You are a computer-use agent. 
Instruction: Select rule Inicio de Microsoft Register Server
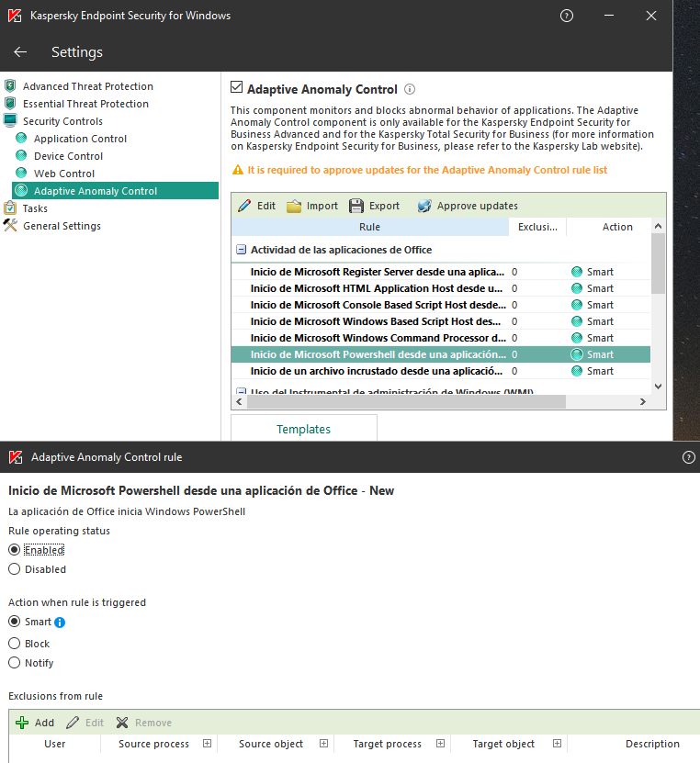441,272
